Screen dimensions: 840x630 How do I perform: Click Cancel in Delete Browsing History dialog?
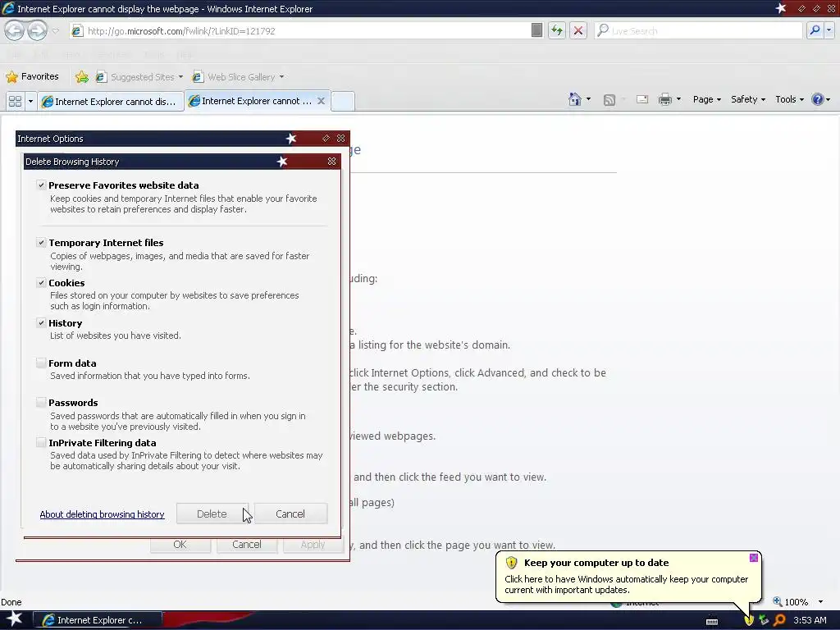click(x=290, y=514)
